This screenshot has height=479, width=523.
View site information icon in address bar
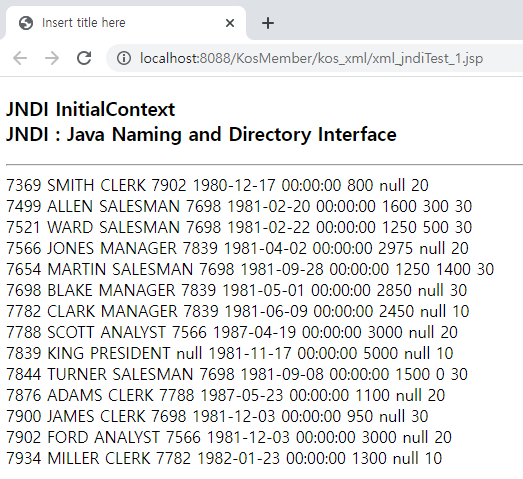[x=124, y=58]
